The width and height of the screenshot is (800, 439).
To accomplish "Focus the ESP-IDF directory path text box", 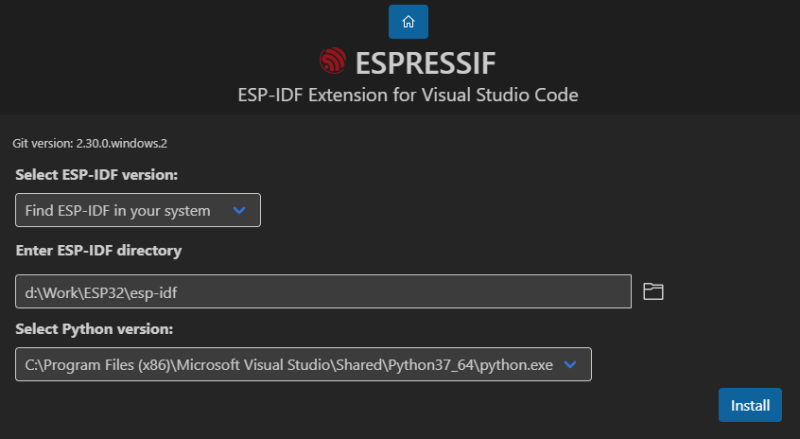I will [323, 291].
